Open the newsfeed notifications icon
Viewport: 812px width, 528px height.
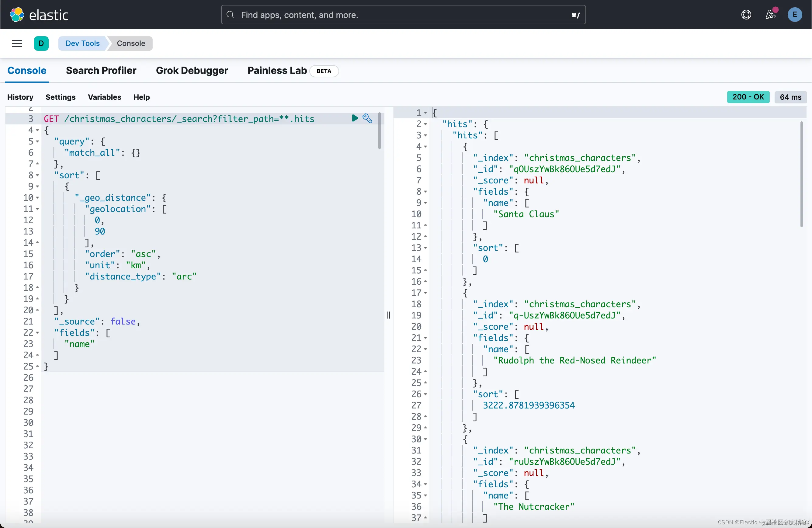(x=770, y=15)
